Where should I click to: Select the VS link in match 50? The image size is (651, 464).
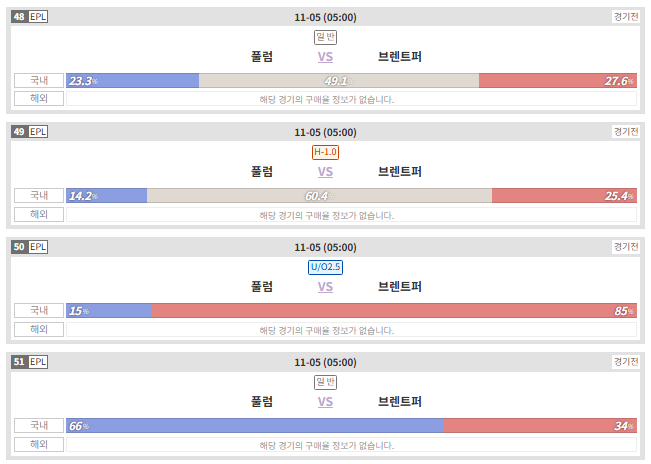[x=325, y=287]
